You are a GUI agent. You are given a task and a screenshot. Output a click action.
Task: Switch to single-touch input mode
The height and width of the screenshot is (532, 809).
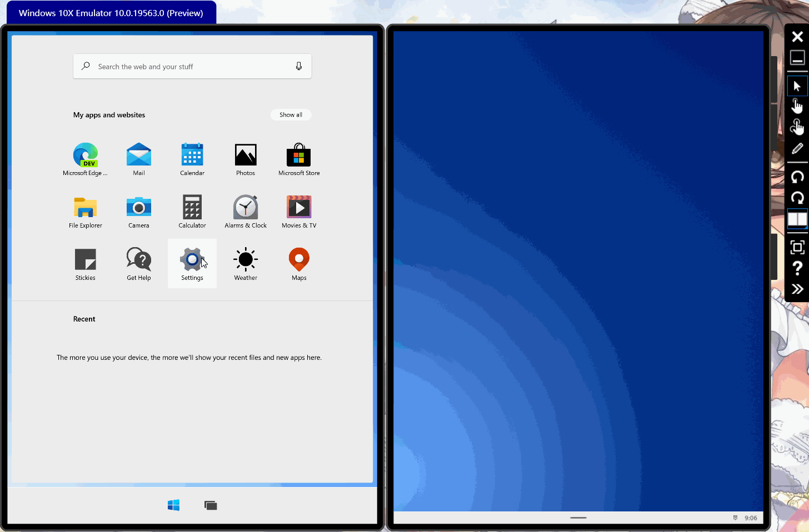797,106
